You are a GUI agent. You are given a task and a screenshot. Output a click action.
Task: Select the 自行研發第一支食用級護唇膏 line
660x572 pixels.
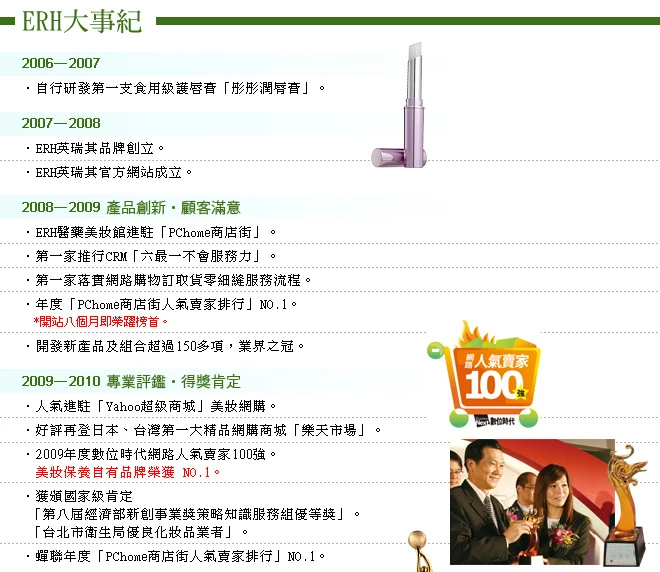(175, 88)
